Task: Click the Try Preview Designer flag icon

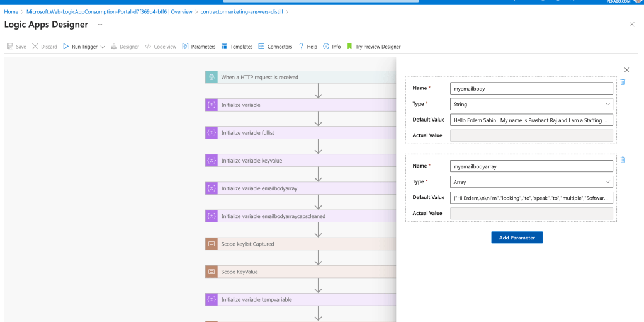Action: 349,47
